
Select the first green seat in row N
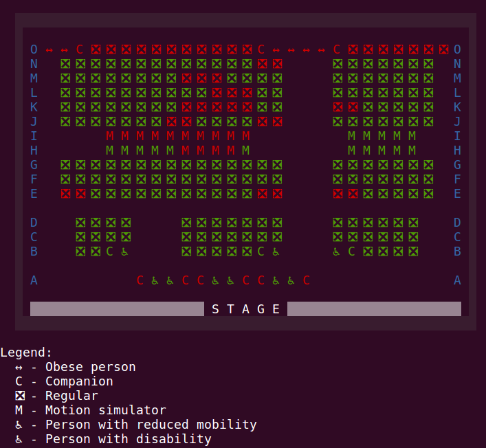pyautogui.click(x=65, y=64)
